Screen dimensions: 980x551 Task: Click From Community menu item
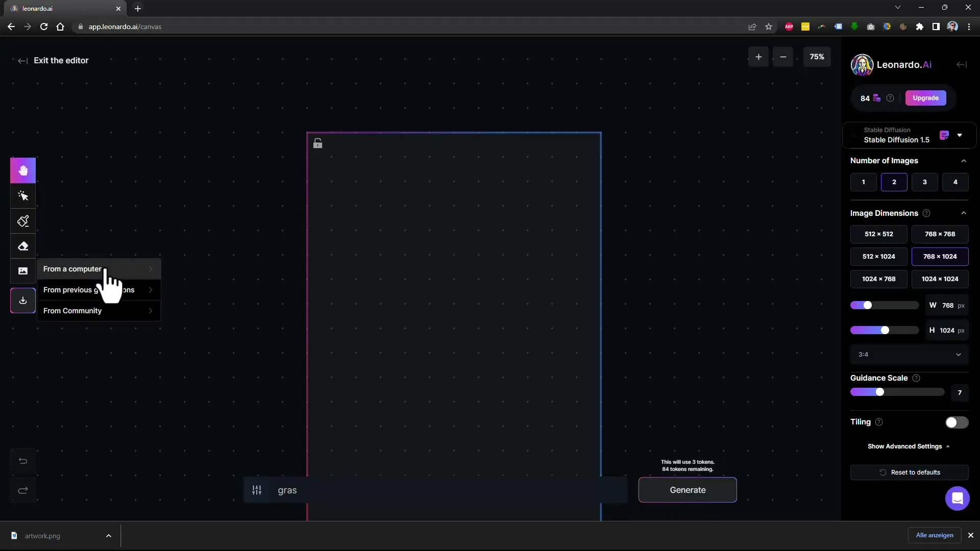72,311
